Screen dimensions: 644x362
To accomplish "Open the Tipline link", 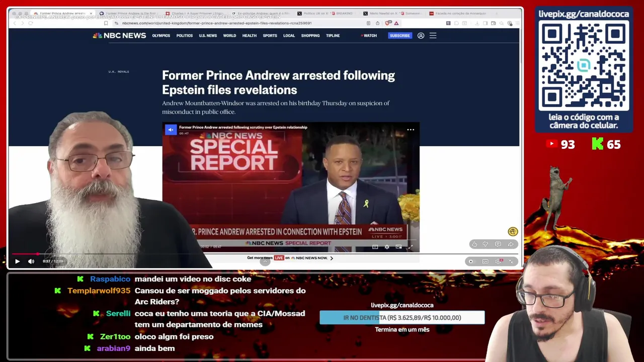I will pyautogui.click(x=333, y=36).
